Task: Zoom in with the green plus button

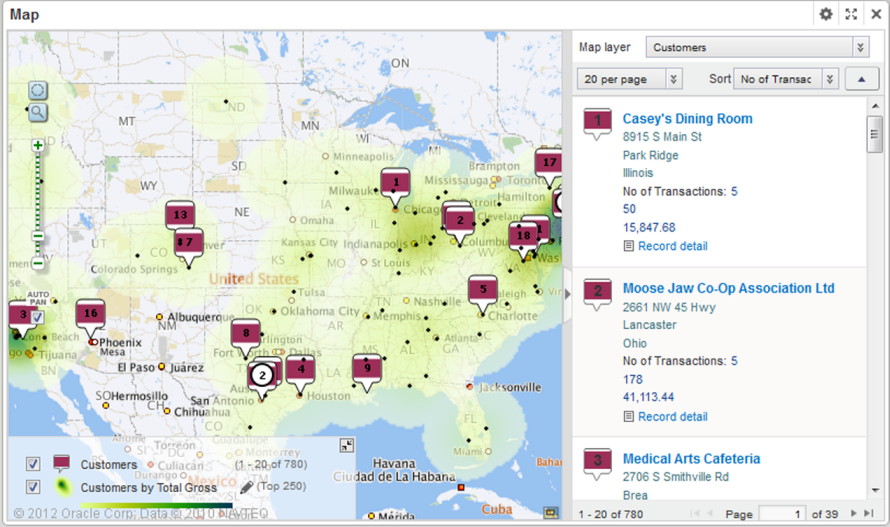Action: pyautogui.click(x=38, y=145)
